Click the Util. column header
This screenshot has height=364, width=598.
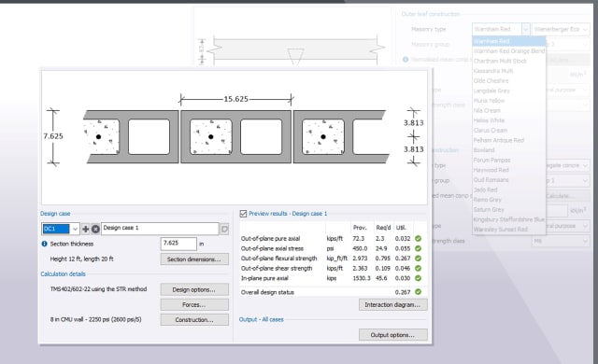click(x=401, y=228)
